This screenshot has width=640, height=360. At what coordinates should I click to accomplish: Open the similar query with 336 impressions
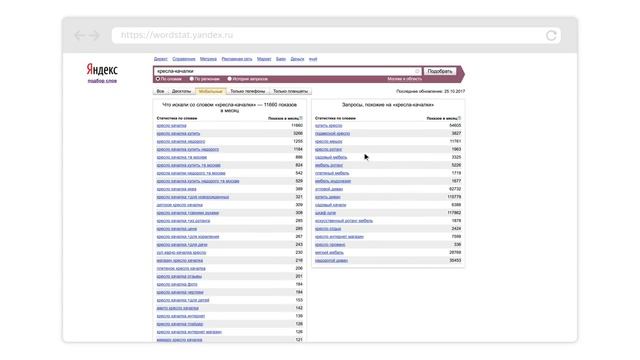330,244
